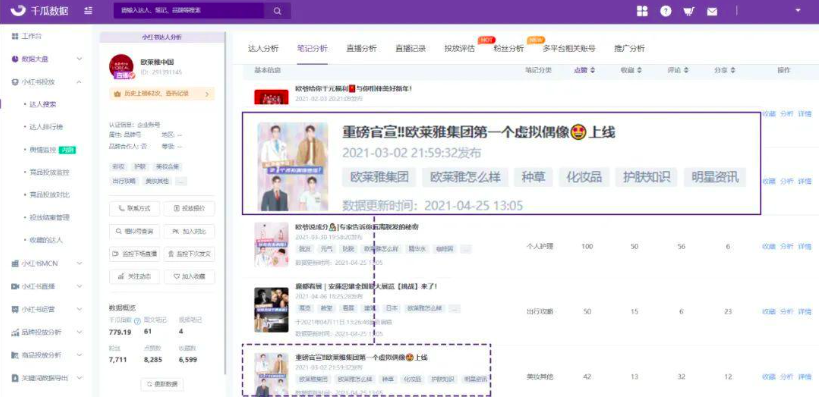The height and width of the screenshot is (402, 821).
Task: Click the 监控下场直播 button
Action: pos(134,253)
